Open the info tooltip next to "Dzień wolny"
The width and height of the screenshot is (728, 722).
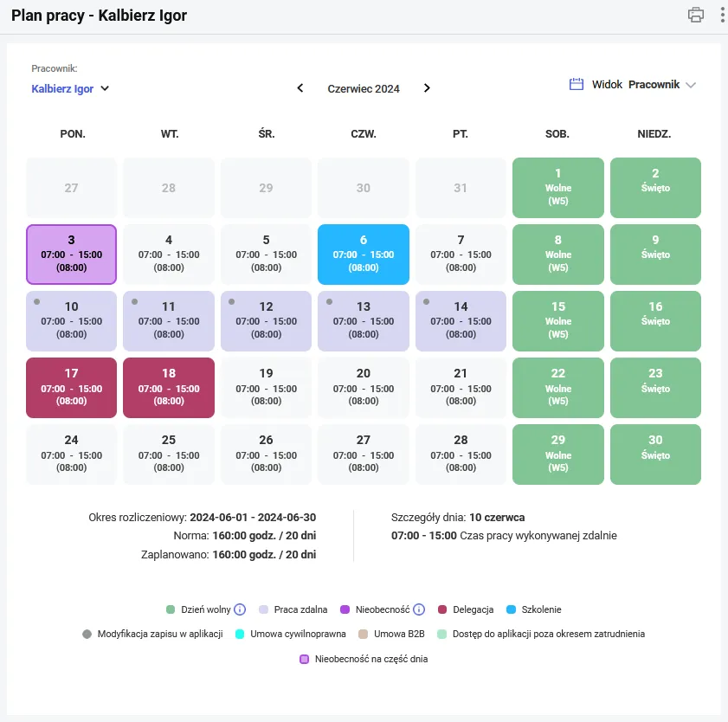[240, 609]
